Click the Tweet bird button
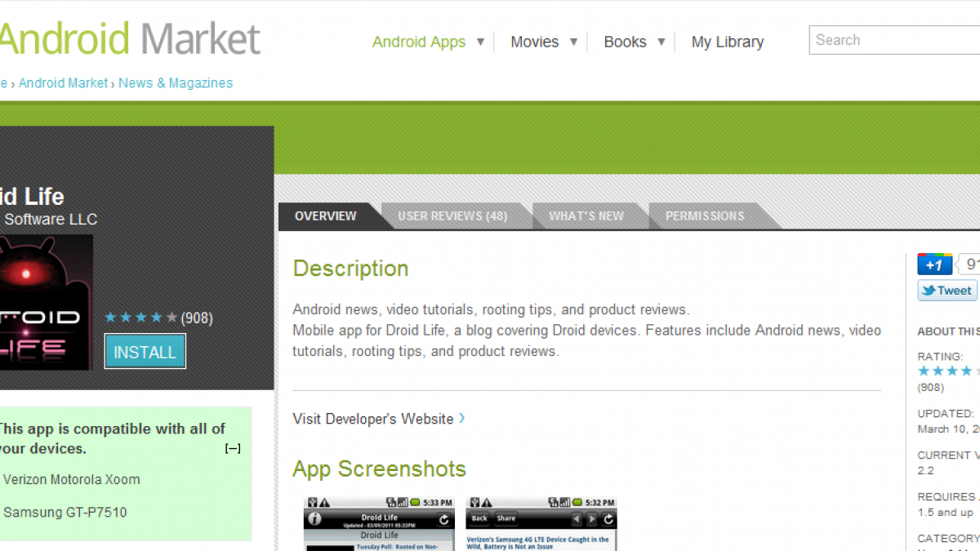 tap(947, 291)
